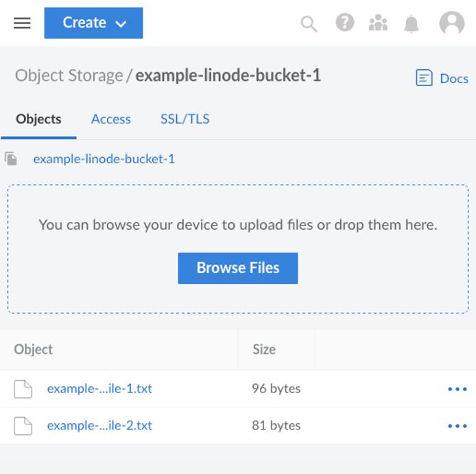
Task: Select the Objects tab
Action: coord(38,119)
